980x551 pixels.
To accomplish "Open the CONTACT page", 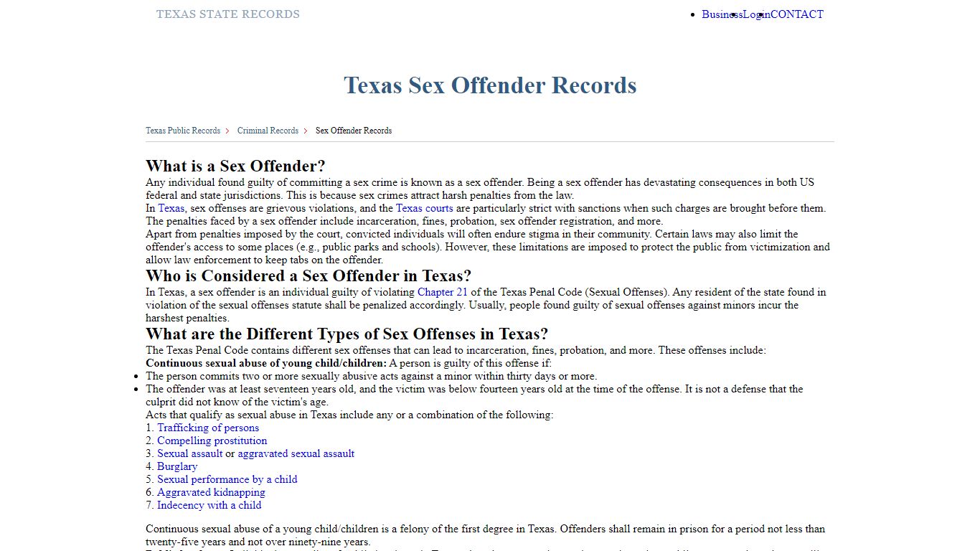I will [797, 14].
